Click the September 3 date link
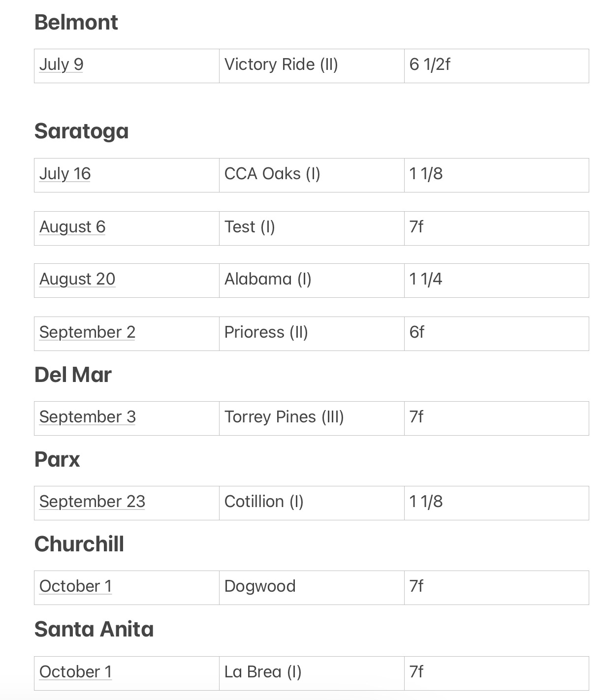This screenshot has width=603, height=700. point(88,417)
